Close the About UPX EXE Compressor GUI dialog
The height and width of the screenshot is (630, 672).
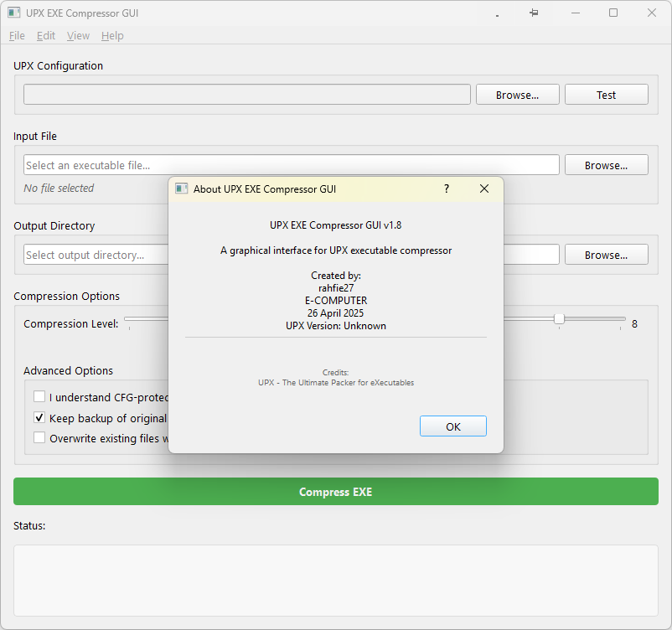tap(484, 188)
